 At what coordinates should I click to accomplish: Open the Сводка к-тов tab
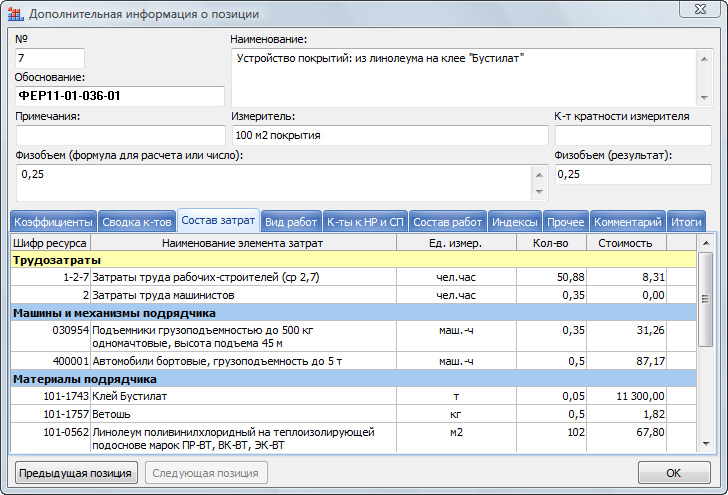[137, 222]
